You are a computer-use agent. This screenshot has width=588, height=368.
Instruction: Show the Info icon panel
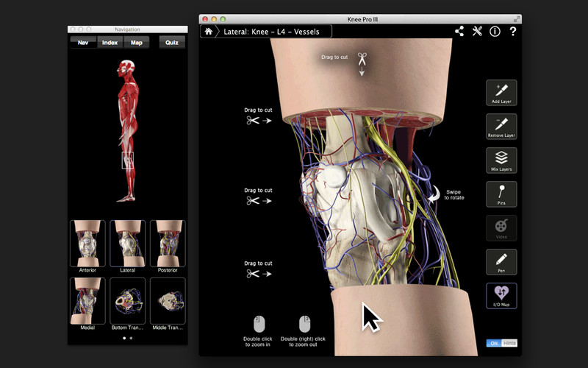tap(495, 31)
